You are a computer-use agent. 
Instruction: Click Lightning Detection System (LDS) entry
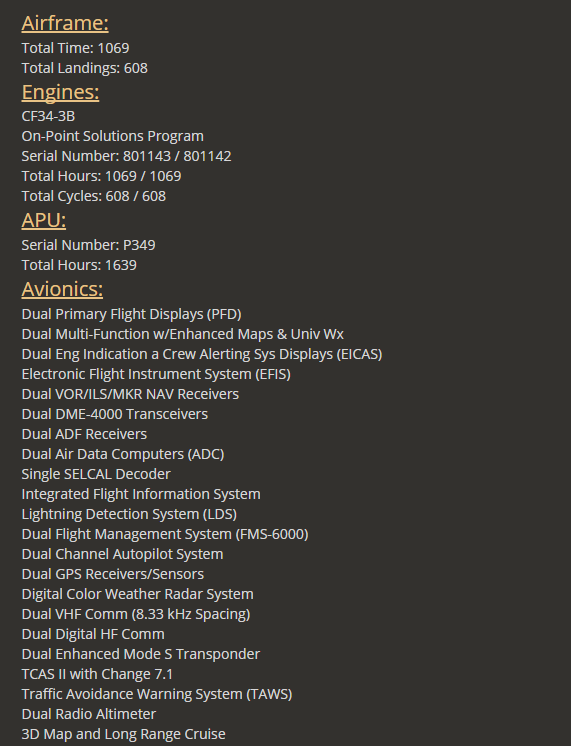[x=129, y=514]
